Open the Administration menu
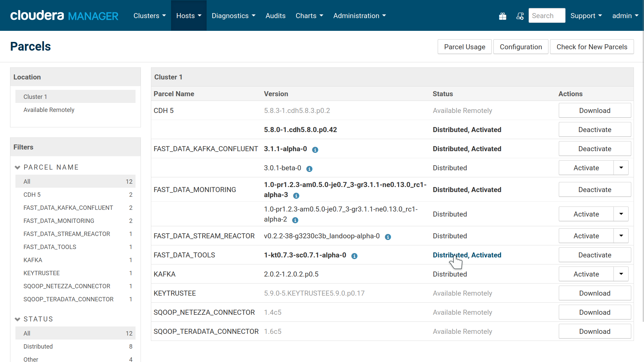 click(360, 16)
